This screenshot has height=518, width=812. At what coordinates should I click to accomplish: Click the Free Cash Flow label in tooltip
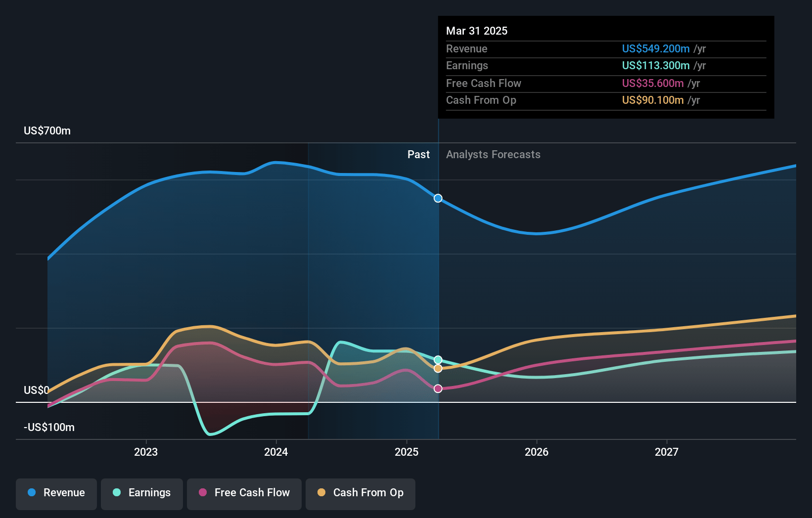point(484,83)
